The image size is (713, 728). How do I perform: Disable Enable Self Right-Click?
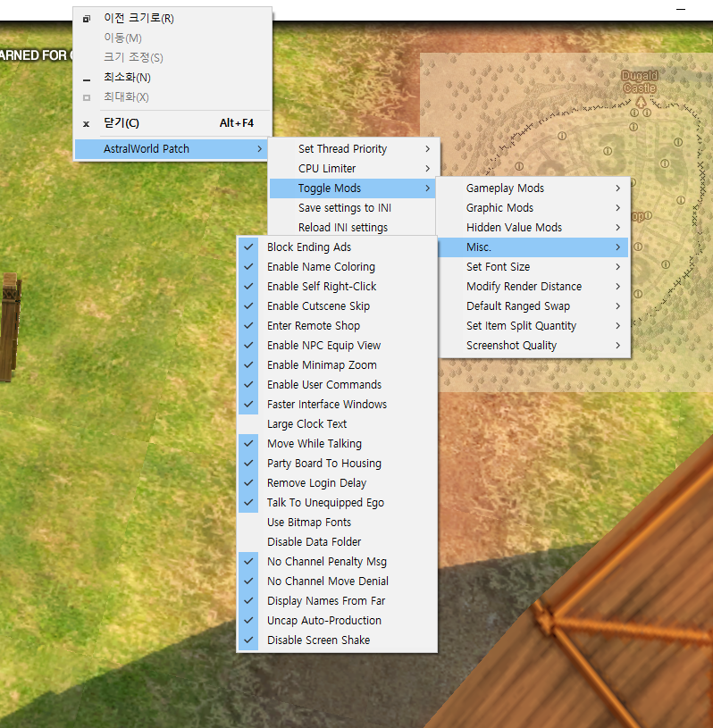(337, 287)
